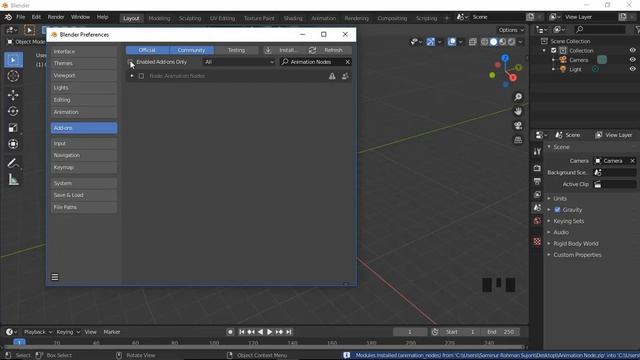Open the Save & Load preferences section
Image resolution: width=640 pixels, height=360 pixels.
click(84, 195)
